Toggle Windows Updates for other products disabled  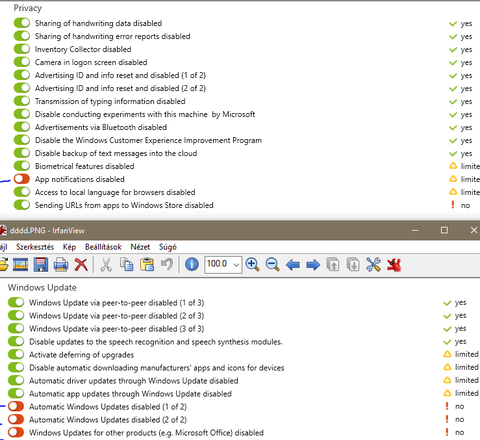[16, 432]
